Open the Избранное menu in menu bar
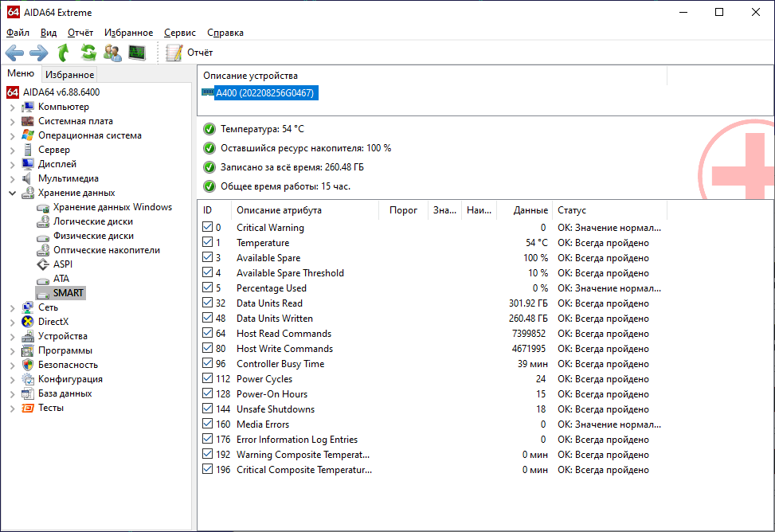This screenshot has height=532, width=775. click(128, 33)
